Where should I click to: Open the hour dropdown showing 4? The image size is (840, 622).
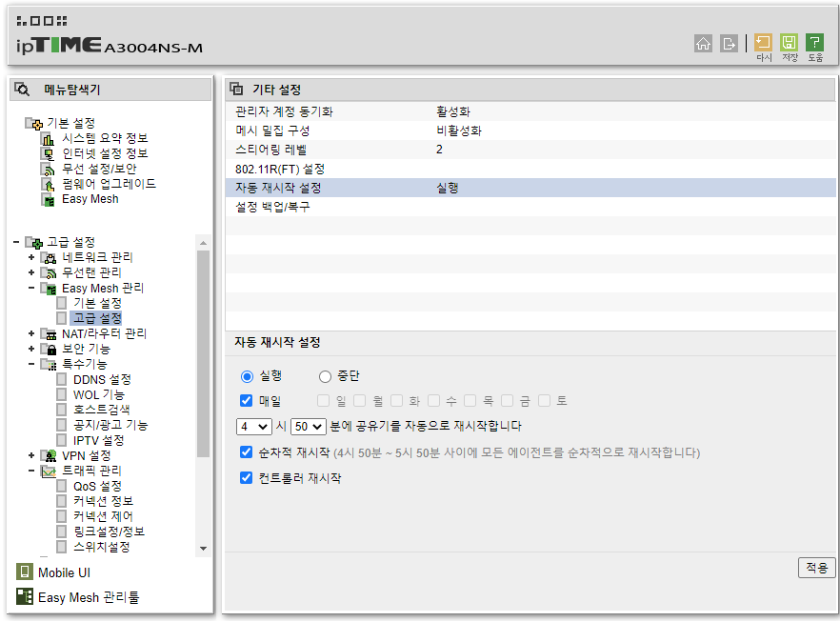pyautogui.click(x=254, y=427)
